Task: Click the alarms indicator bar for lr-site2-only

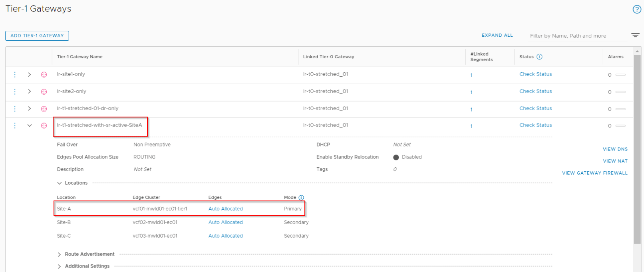Action: pyautogui.click(x=620, y=92)
